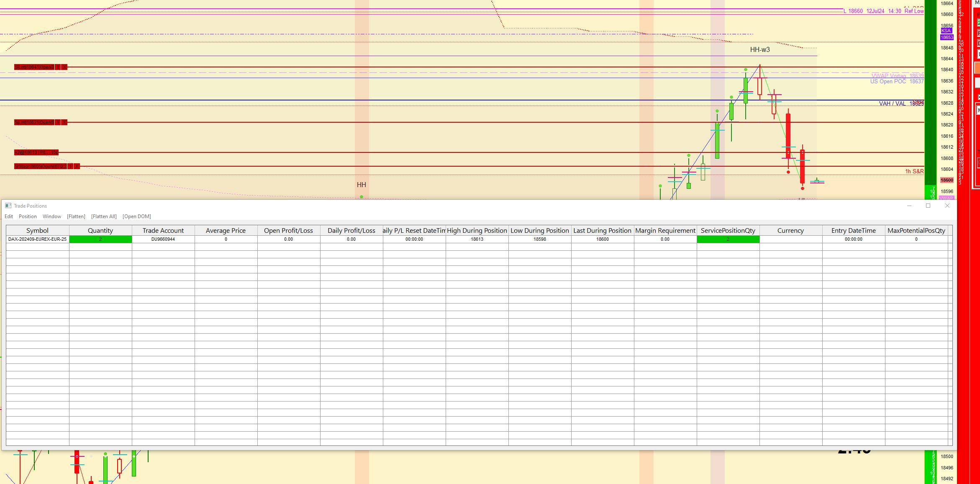Image resolution: width=980 pixels, height=484 pixels.
Task: Click the Trade Positions window icon
Action: pos(8,206)
